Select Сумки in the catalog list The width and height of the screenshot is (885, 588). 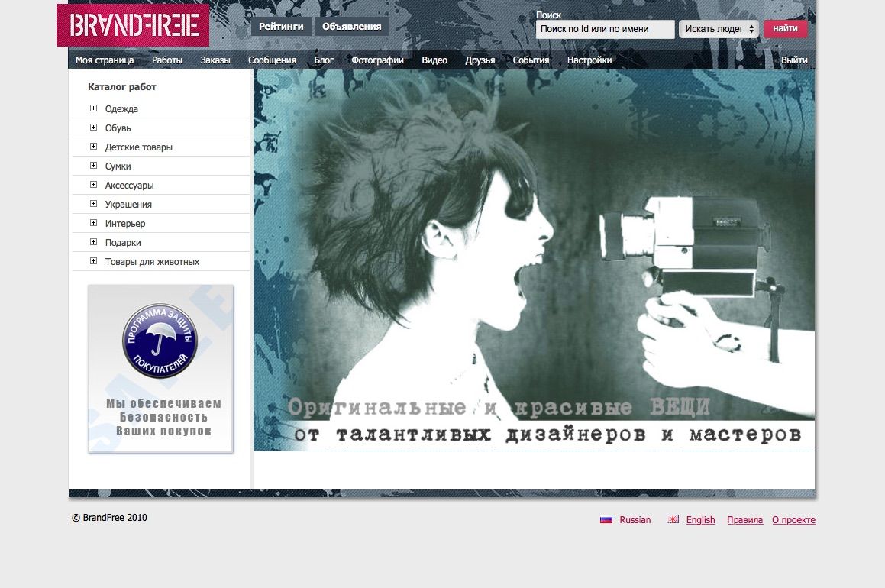[x=118, y=166]
